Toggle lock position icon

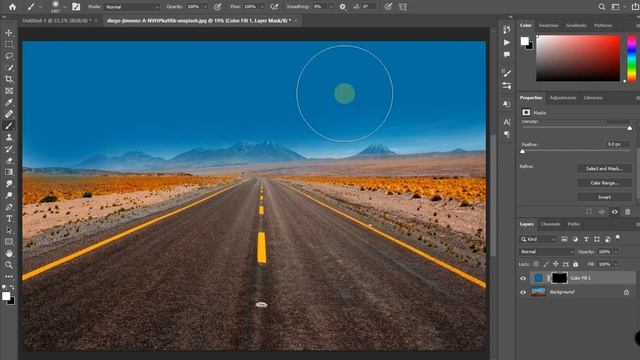(556, 264)
